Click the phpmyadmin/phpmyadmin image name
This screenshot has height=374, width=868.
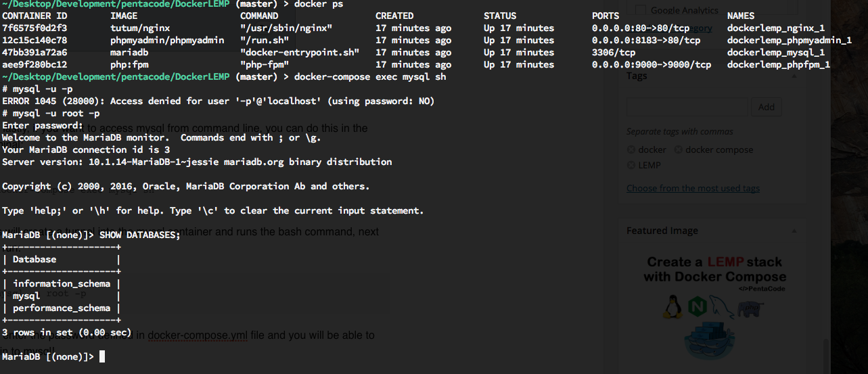coord(167,41)
